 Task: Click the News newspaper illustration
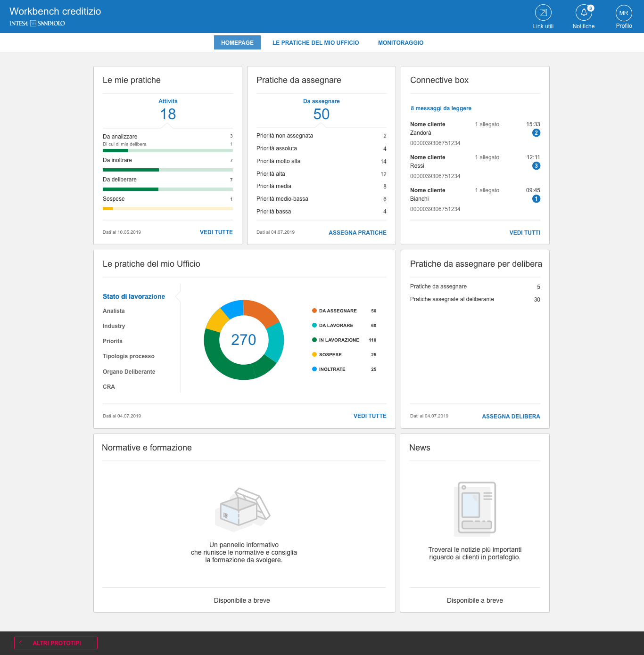[475, 509]
